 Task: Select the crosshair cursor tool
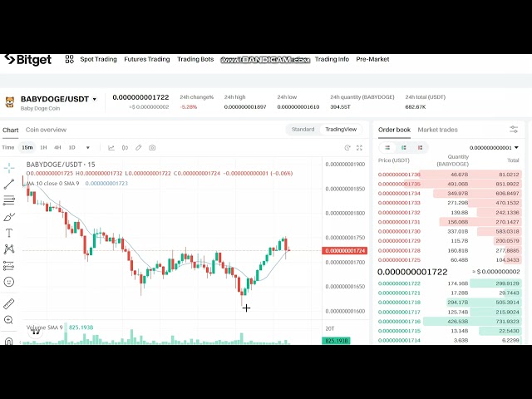coord(9,167)
